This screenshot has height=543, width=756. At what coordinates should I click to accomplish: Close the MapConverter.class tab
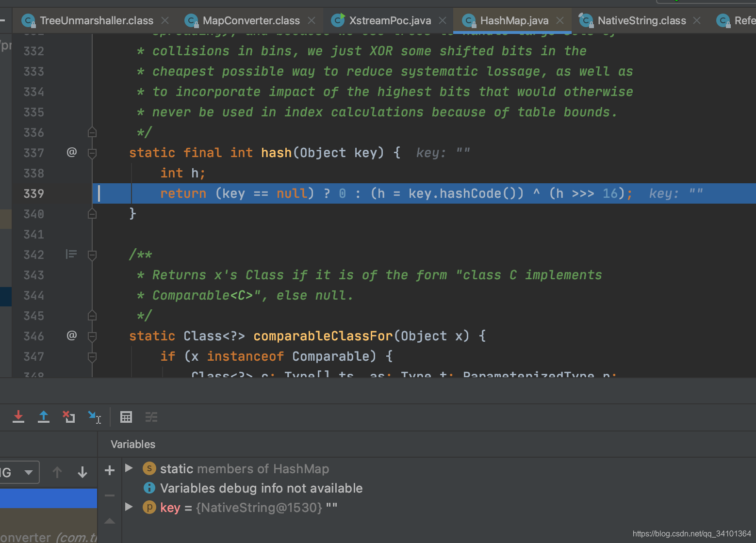click(x=312, y=20)
